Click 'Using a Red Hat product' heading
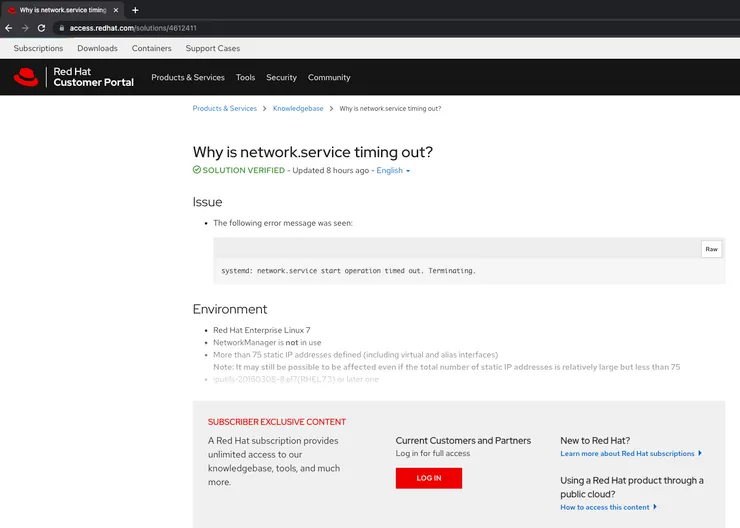This screenshot has width=740, height=528. [631, 487]
